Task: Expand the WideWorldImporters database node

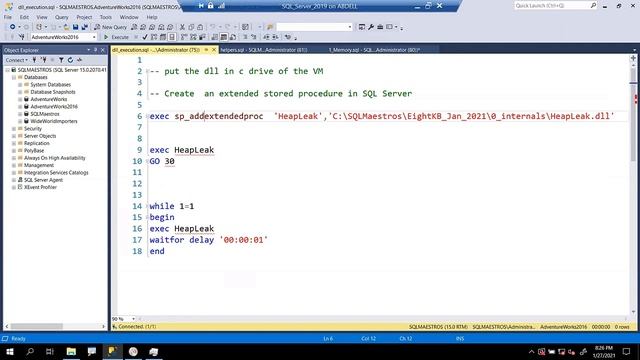Action: [20, 121]
